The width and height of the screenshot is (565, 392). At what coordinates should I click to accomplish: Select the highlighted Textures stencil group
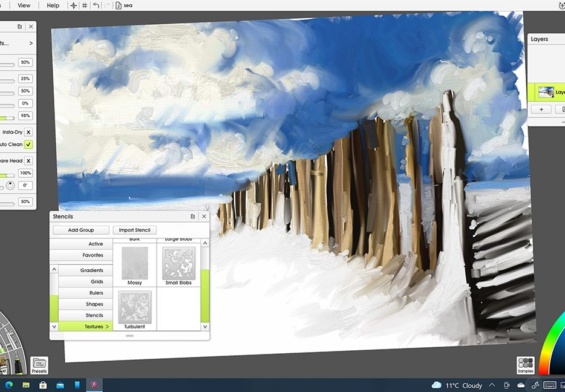85,326
